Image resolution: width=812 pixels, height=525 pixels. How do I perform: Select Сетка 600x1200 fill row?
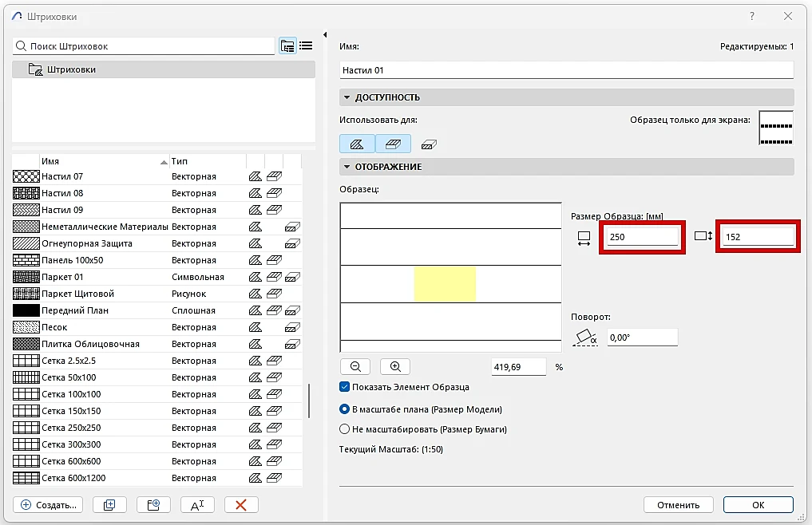pyautogui.click(x=156, y=478)
